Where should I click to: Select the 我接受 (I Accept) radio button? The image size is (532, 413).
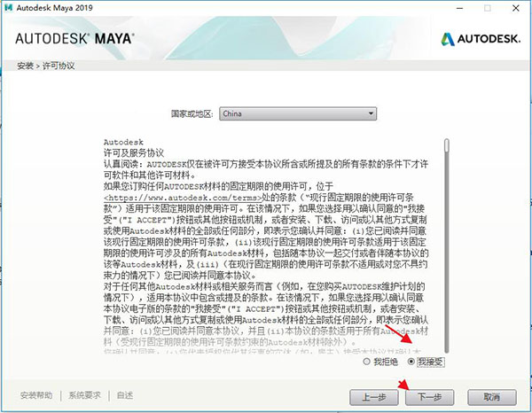click(x=411, y=362)
